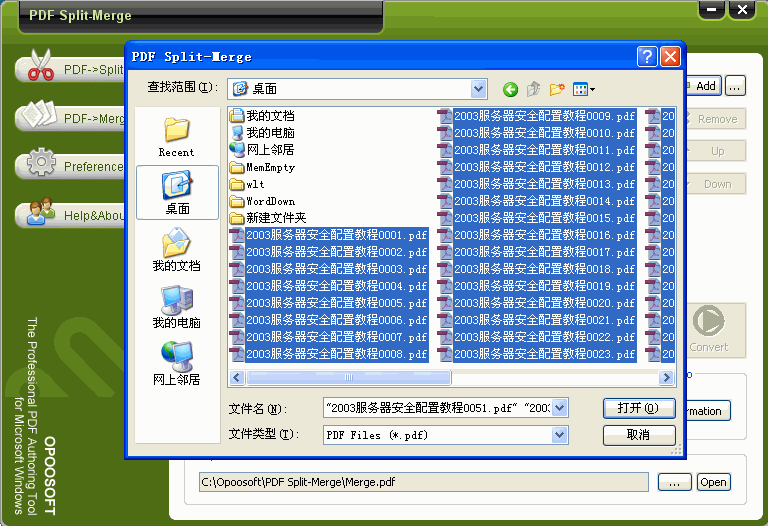
Task: Select file 2003服务器安全配置教程0003.pdf
Action: click(329, 269)
